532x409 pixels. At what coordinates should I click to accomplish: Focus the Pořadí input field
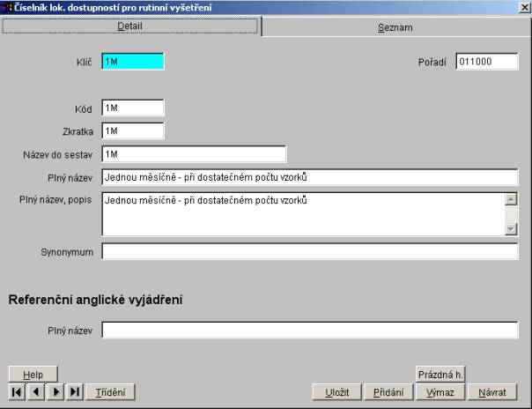(x=486, y=62)
